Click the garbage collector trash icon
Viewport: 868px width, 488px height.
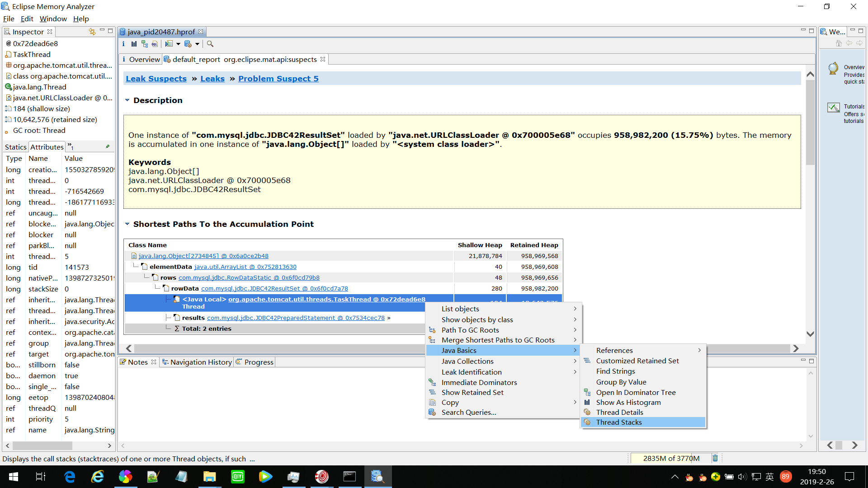[x=715, y=458]
